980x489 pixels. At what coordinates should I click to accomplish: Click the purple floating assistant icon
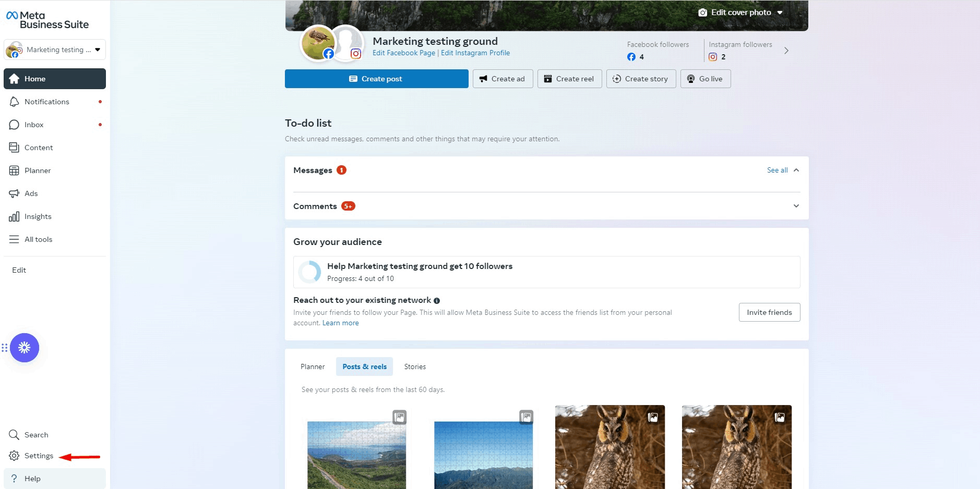click(x=25, y=348)
